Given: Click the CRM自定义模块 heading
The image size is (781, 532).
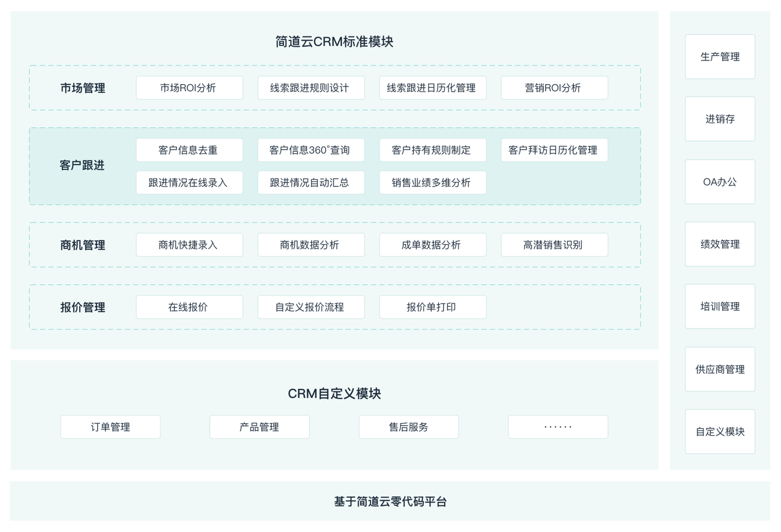Looking at the screenshot, I should [x=334, y=394].
